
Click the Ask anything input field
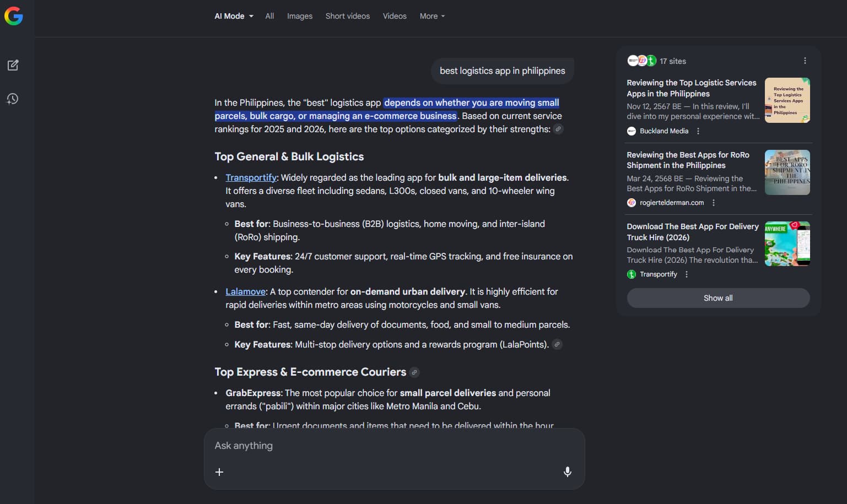(x=394, y=446)
